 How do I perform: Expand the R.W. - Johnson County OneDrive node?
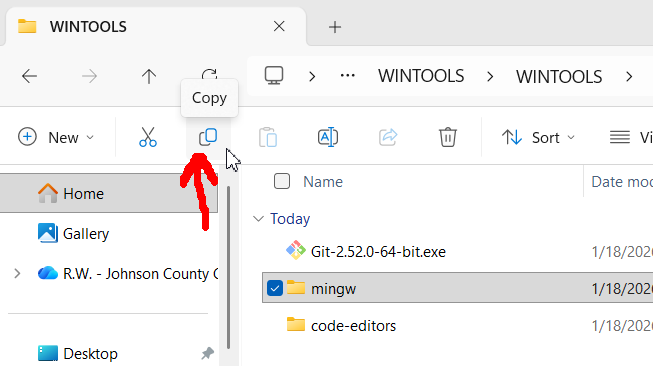tap(17, 274)
